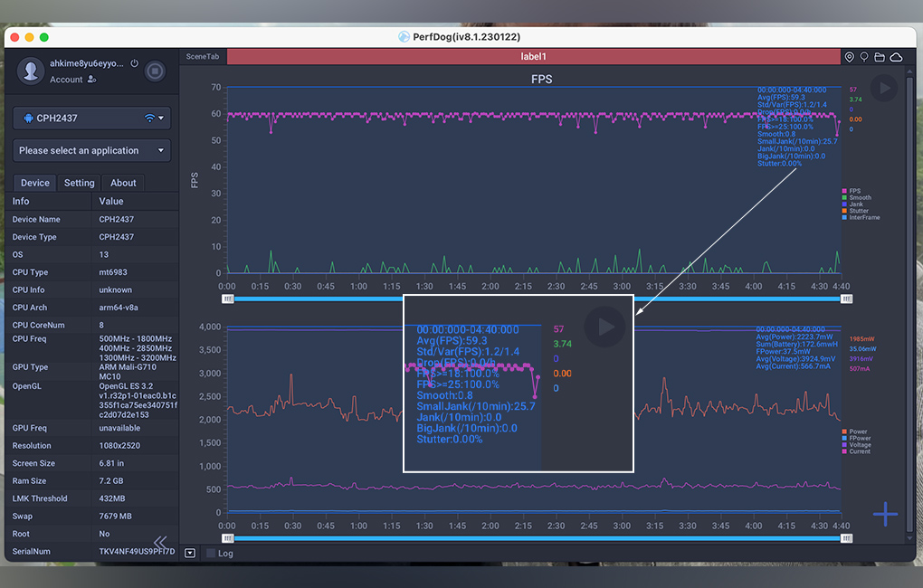Viewport: 923px width, 588px height.
Task: Select the Device Type value CPH2437
Action: [117, 237]
